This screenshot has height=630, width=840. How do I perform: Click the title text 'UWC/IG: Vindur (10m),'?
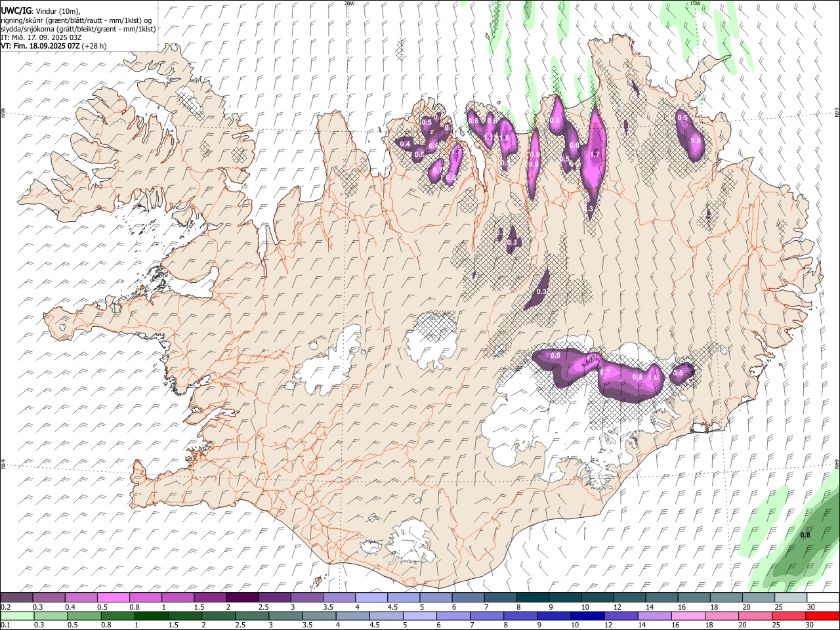[x=41, y=11]
